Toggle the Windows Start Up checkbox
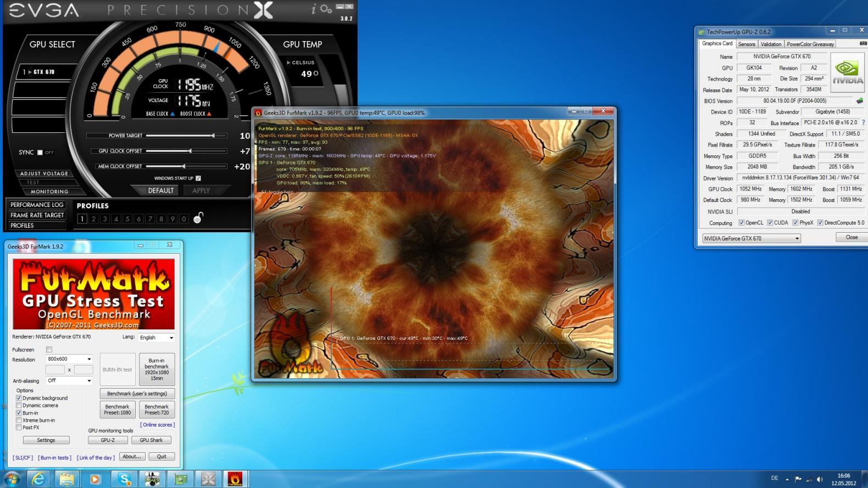The width and height of the screenshot is (868, 488). point(198,178)
